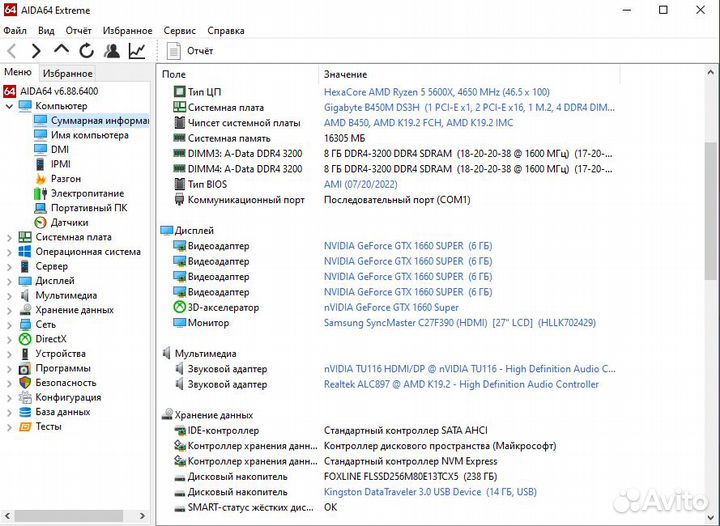Open Samsung SyncMaster C27F390 monitor link
The image size is (720, 526).
tap(460, 323)
